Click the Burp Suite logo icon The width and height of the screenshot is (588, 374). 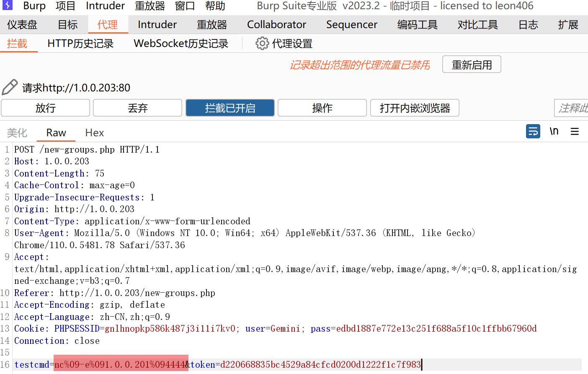(8, 5)
